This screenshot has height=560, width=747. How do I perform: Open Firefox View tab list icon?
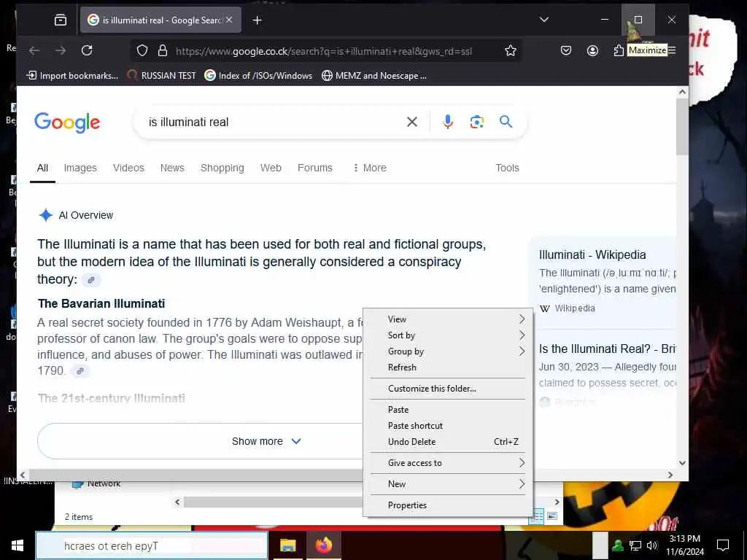click(x=61, y=20)
